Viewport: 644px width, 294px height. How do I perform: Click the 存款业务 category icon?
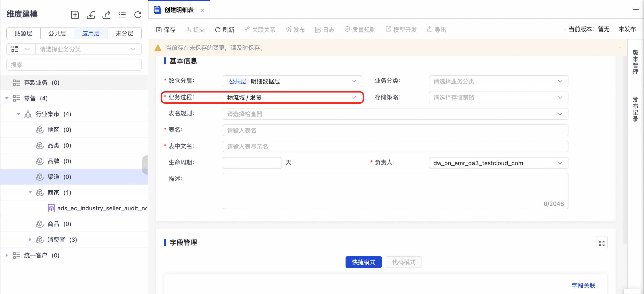point(16,82)
